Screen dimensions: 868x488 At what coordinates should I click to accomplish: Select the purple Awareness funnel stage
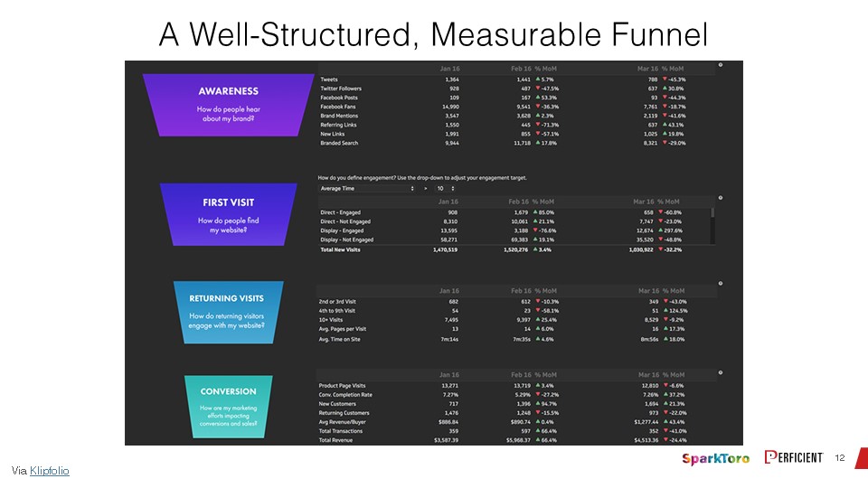229,105
